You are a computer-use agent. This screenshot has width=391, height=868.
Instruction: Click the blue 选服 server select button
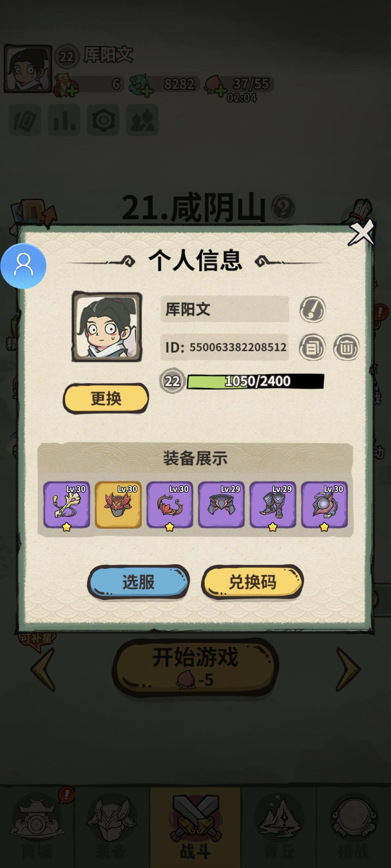(x=138, y=582)
